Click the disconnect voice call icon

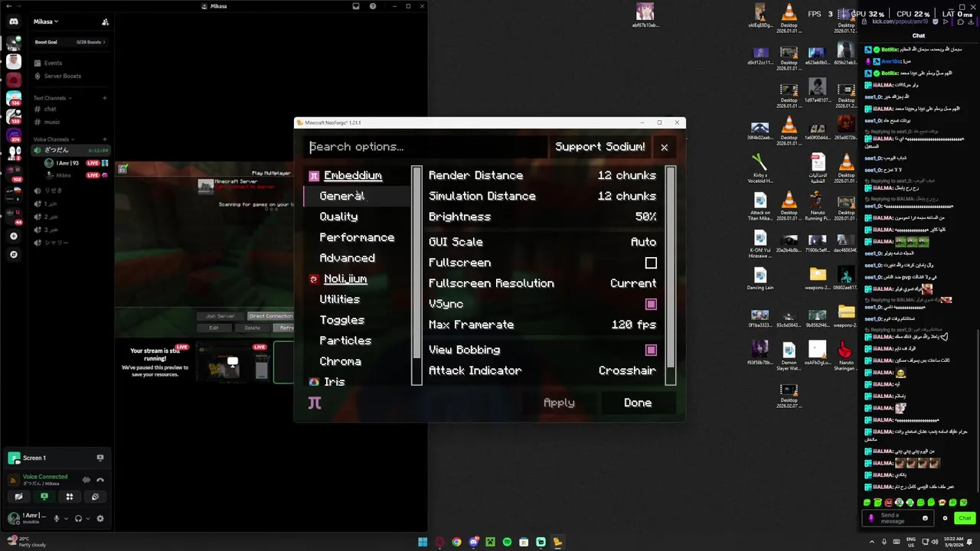100,480
